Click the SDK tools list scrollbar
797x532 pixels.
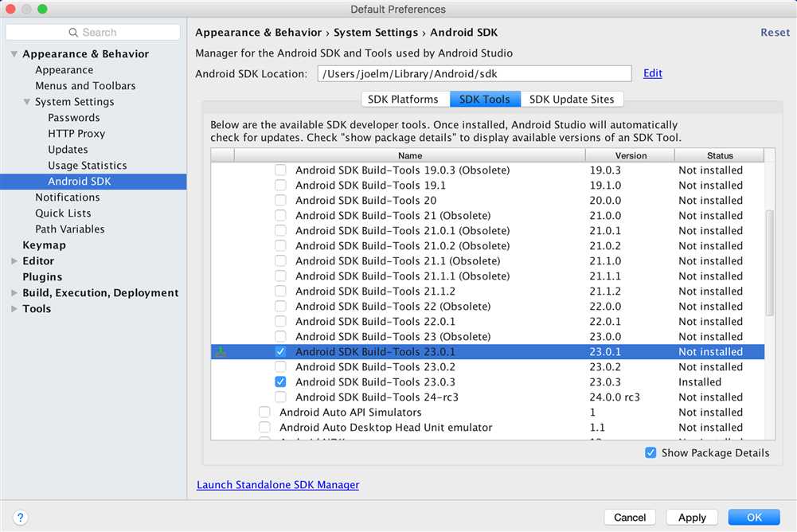(770, 263)
